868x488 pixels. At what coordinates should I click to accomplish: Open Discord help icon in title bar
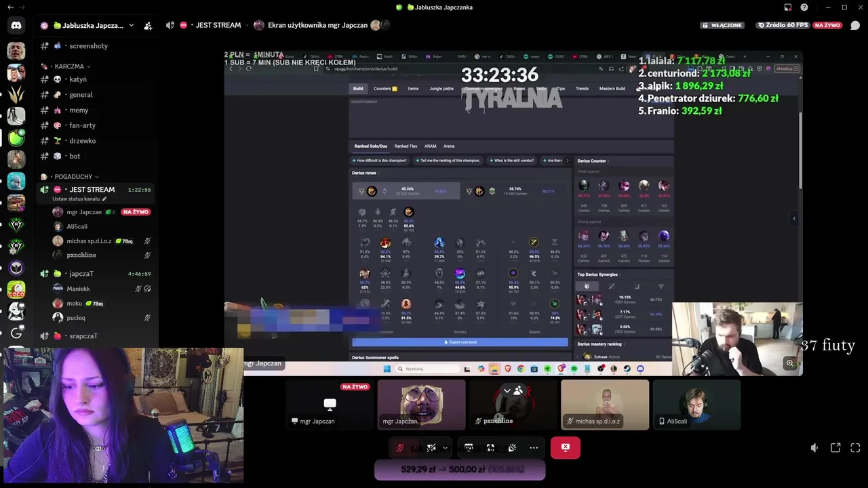coord(804,7)
